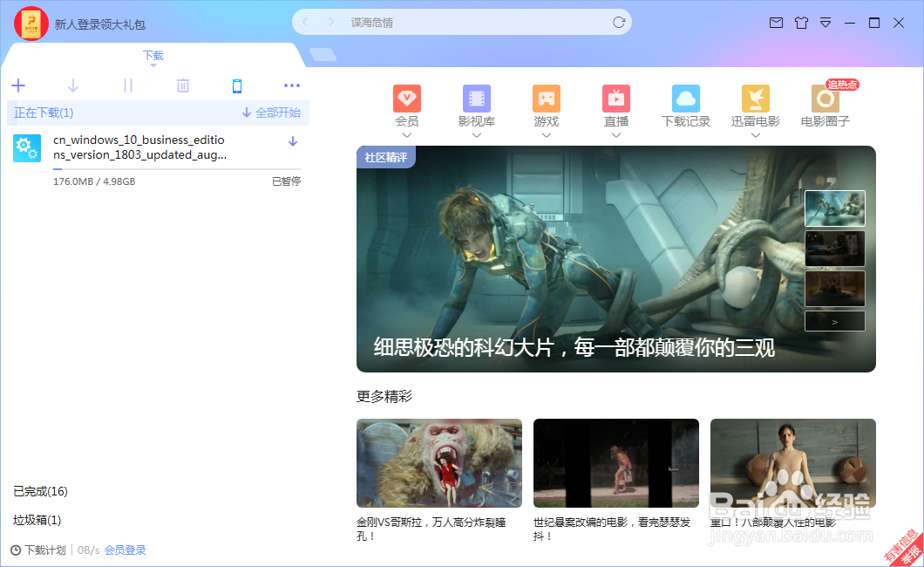Click the 下载计划 clock icon
Image resolution: width=924 pixels, height=567 pixels.
(16, 550)
